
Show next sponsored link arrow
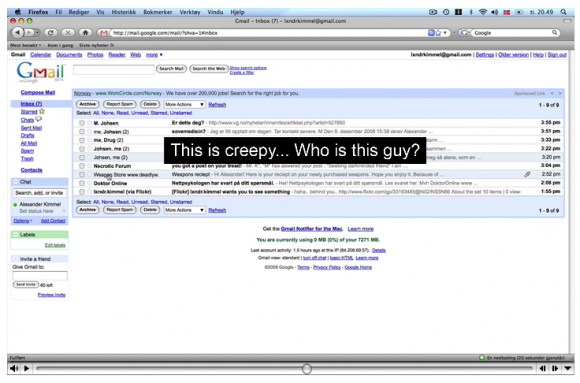(560, 93)
